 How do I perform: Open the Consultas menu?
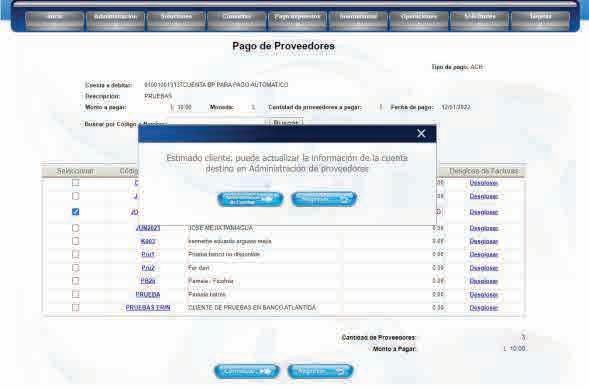coord(237,20)
